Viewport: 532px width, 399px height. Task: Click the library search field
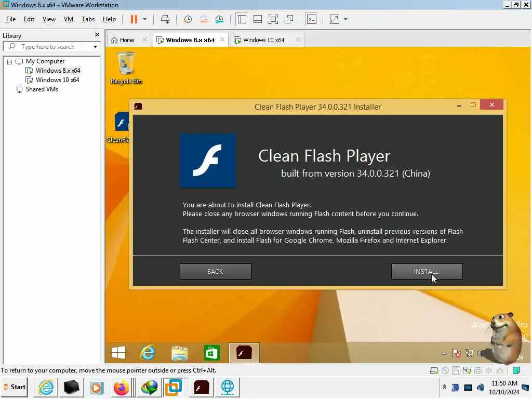[x=51, y=46]
